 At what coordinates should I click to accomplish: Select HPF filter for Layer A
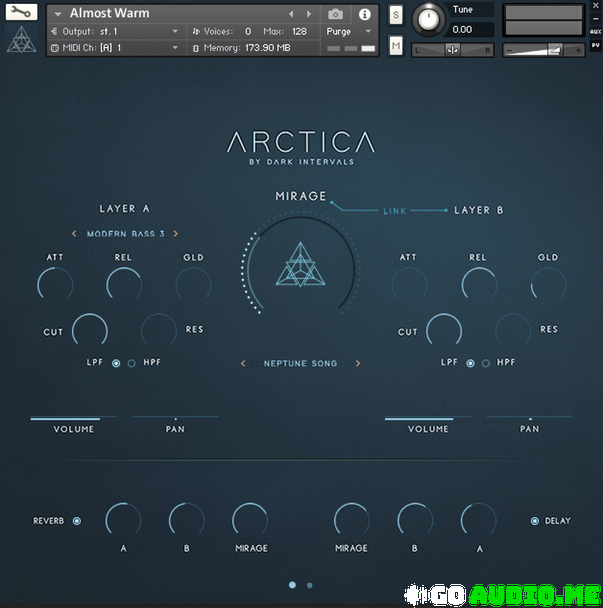pyautogui.click(x=131, y=363)
